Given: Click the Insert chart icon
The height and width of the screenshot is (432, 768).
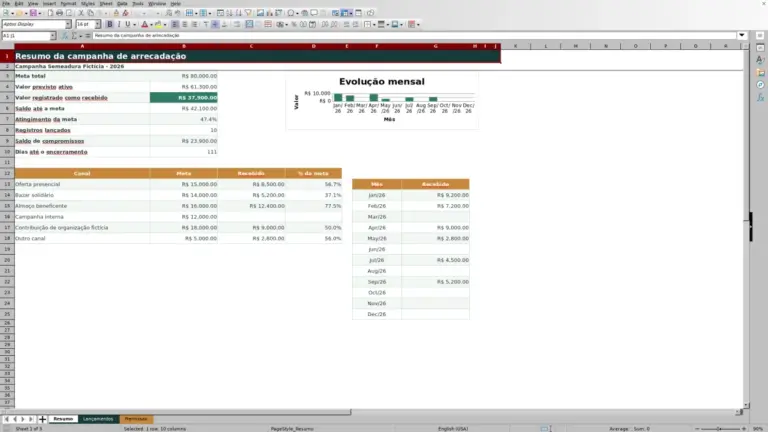Looking at the screenshot, I should 269,13.
